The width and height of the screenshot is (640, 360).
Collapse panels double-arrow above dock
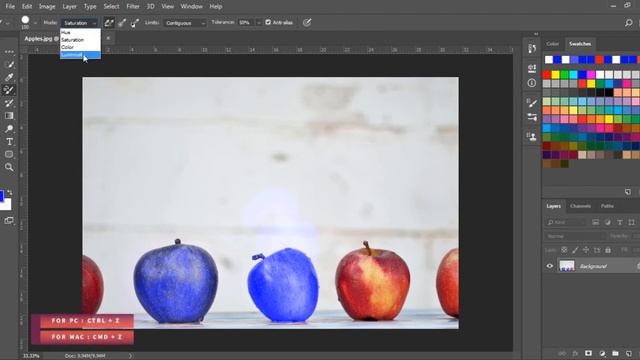click(536, 34)
